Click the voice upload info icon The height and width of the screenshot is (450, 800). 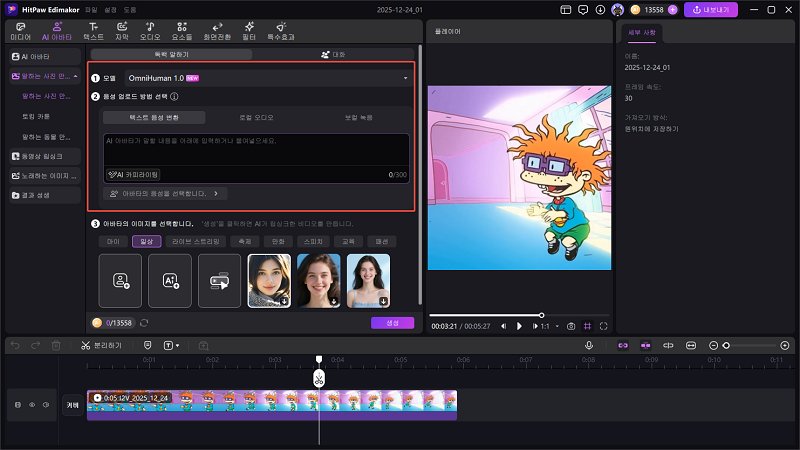[x=174, y=96]
